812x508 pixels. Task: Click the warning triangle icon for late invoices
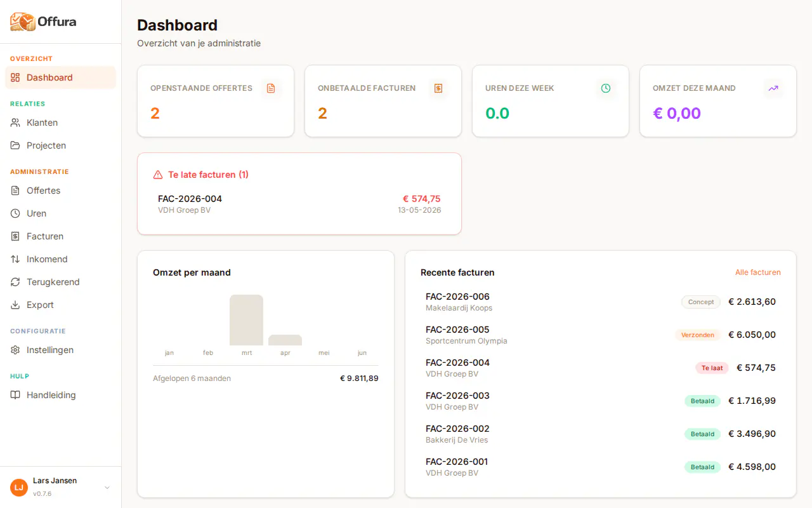click(158, 175)
